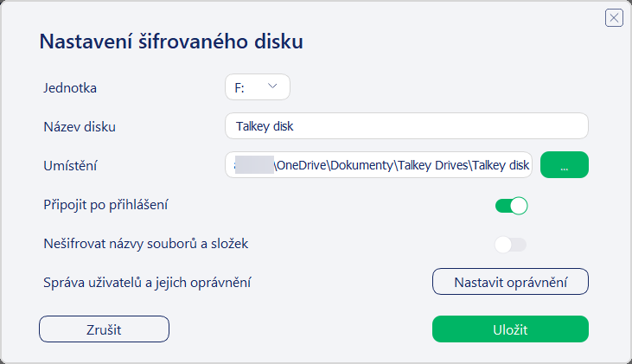Close the encrypted disk settings dialog

click(614, 18)
